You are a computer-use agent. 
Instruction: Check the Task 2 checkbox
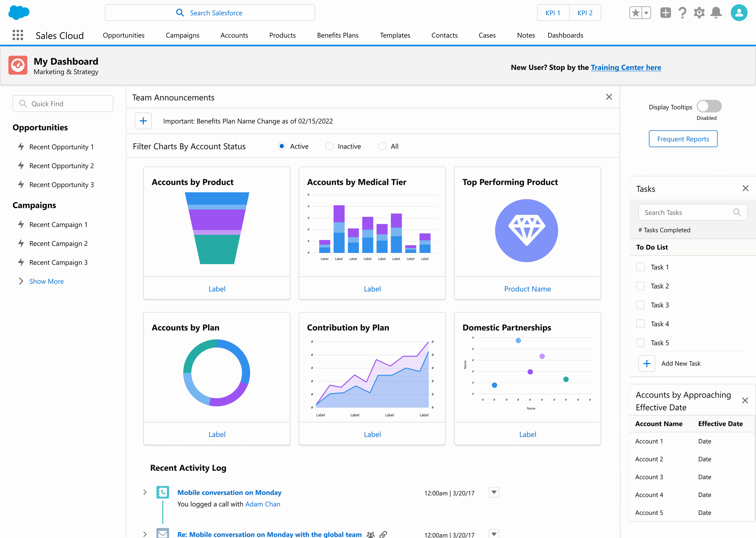[x=640, y=286]
